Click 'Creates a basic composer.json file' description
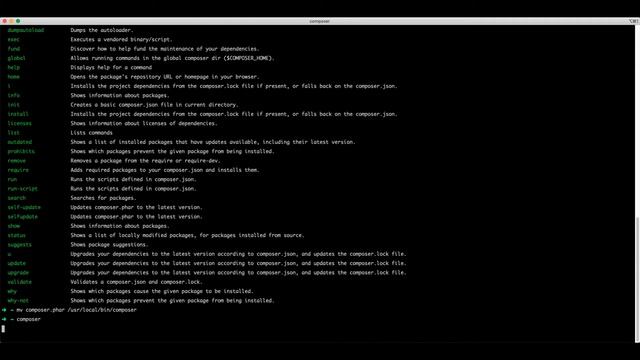The width and height of the screenshot is (640, 360). [154, 105]
